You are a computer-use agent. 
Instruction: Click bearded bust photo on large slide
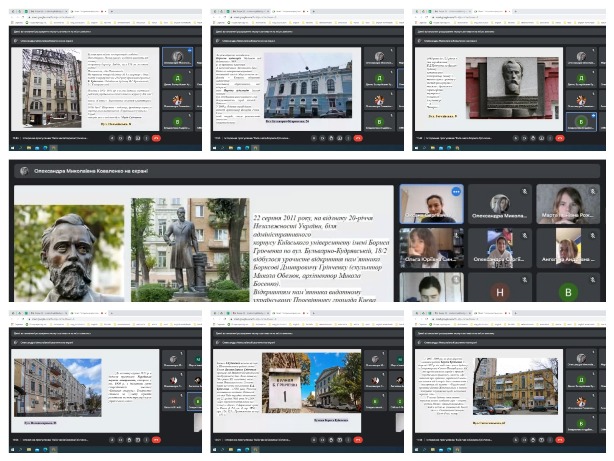[x=69, y=253]
